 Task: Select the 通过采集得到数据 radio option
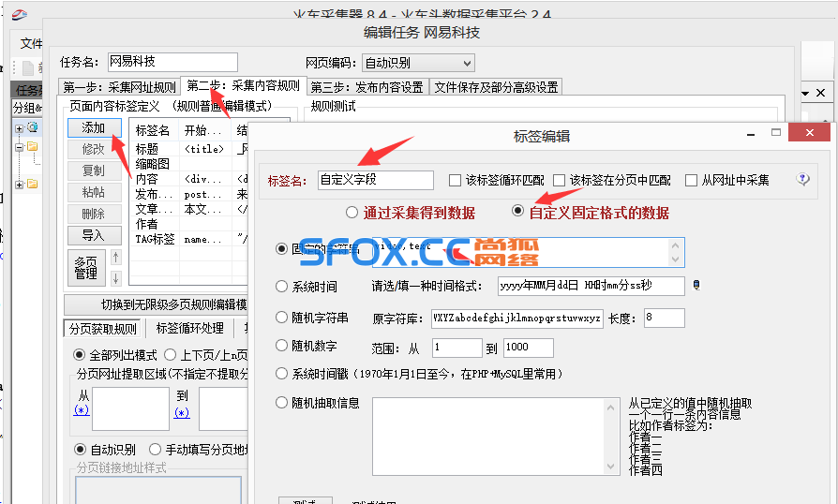(352, 213)
